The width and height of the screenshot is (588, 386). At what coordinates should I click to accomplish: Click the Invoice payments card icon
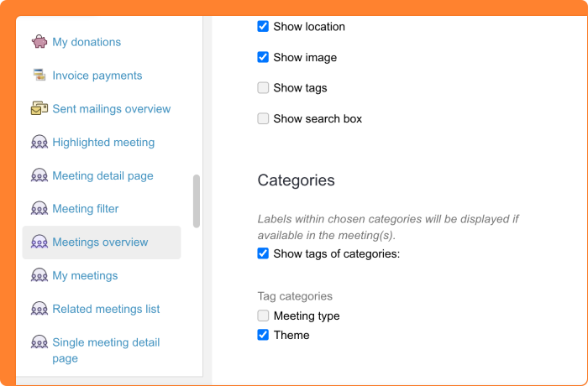[39, 75]
